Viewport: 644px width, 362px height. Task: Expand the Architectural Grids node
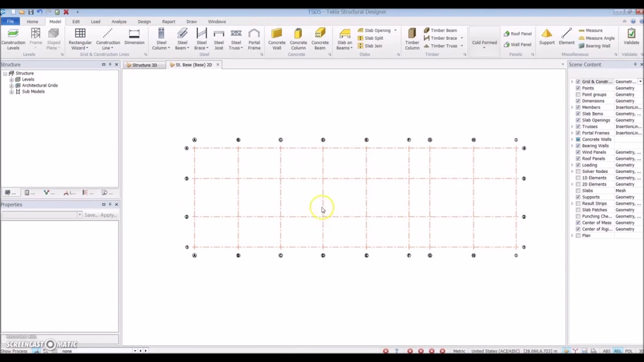click(x=12, y=85)
